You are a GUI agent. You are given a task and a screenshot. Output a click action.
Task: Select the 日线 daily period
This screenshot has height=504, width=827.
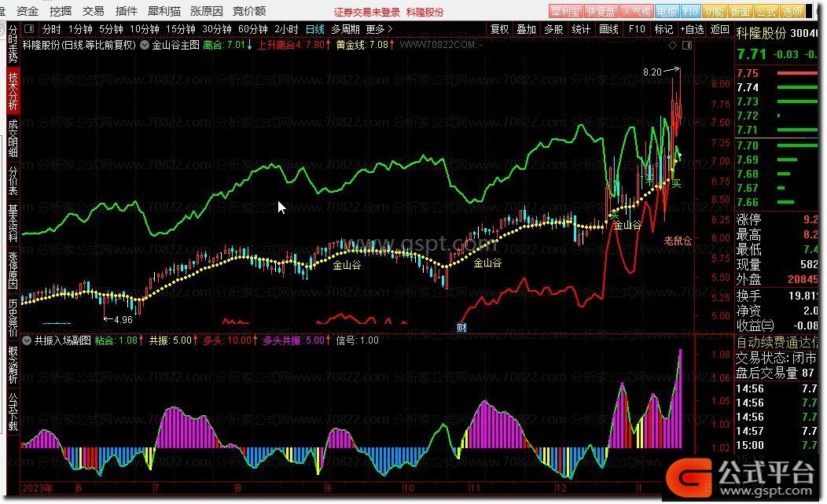(315, 29)
